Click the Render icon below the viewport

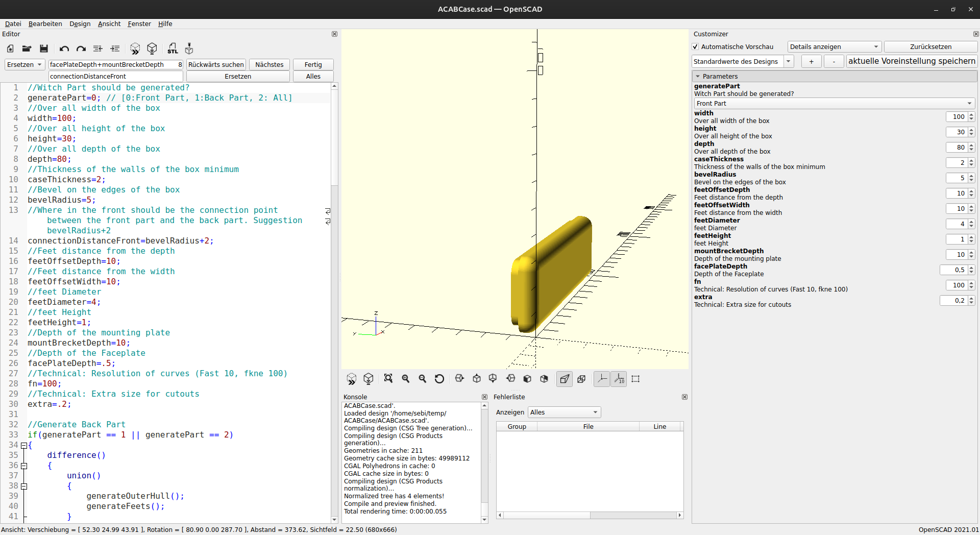pos(368,379)
